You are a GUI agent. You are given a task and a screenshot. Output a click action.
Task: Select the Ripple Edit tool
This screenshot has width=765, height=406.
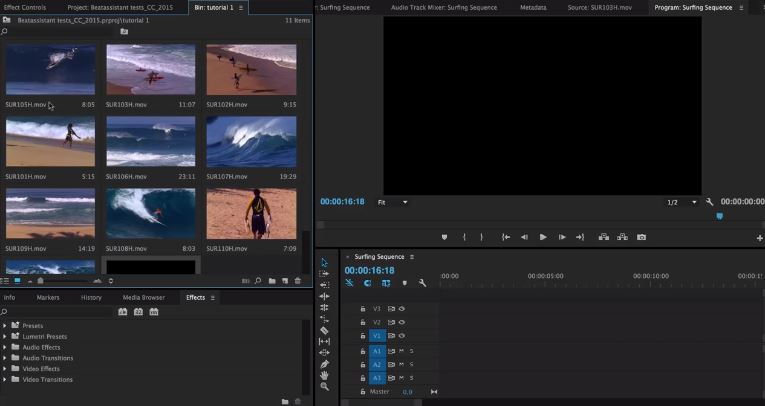click(x=324, y=296)
